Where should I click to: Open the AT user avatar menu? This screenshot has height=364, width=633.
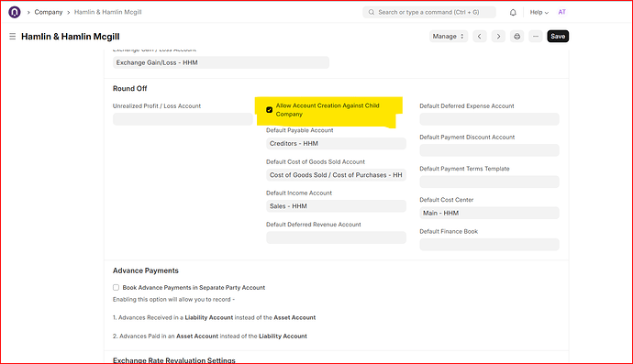coord(562,12)
